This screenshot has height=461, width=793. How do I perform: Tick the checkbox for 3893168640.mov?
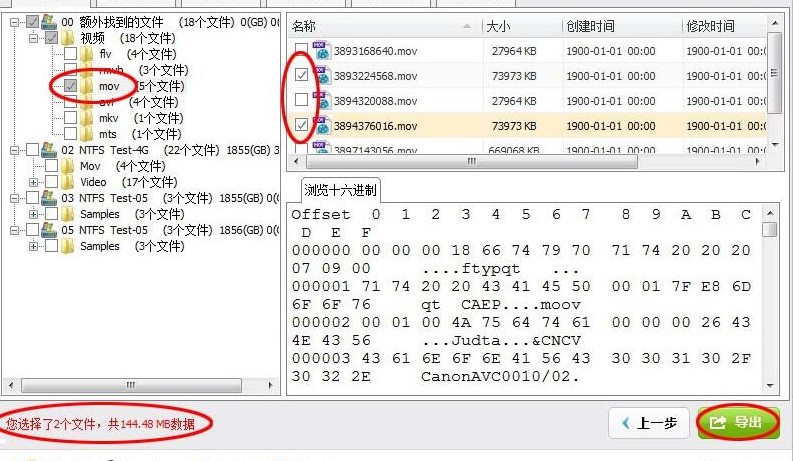pyautogui.click(x=301, y=49)
